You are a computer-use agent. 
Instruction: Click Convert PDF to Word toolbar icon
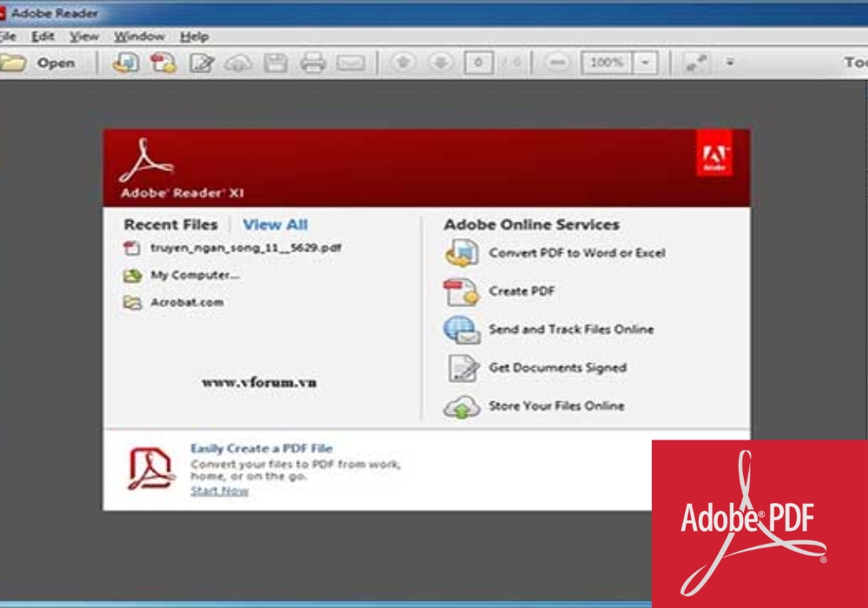tap(126, 63)
